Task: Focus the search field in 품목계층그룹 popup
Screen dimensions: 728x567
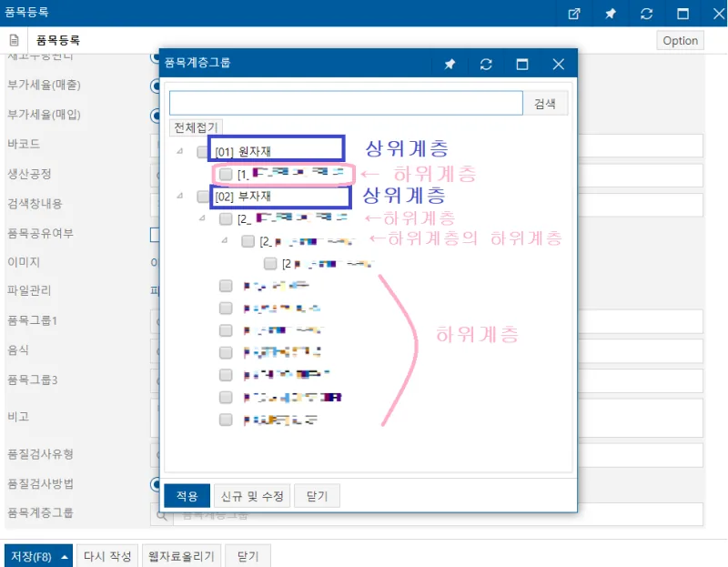Action: point(346,103)
